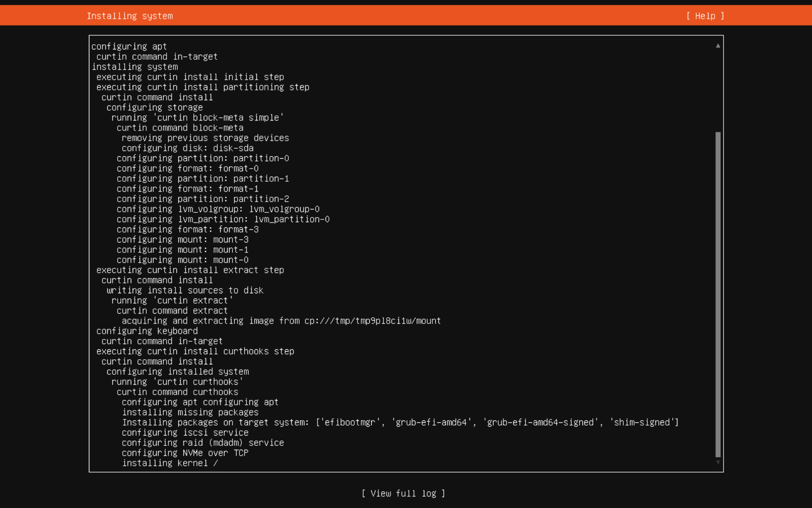
Task: Click the 'installing missing packages' line
Action: pos(190,412)
